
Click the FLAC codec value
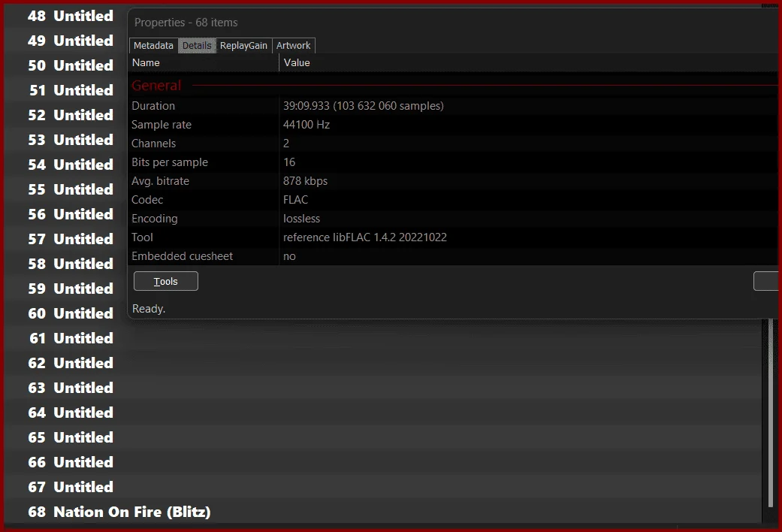[x=295, y=200]
